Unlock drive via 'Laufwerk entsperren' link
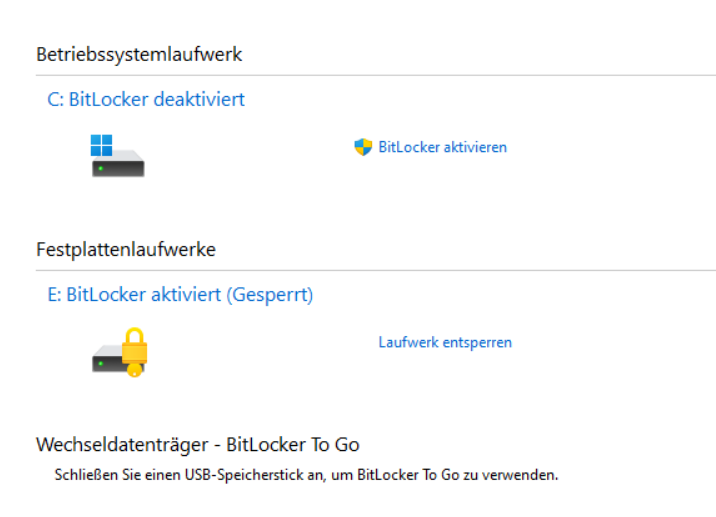716x517 pixels. tap(445, 342)
